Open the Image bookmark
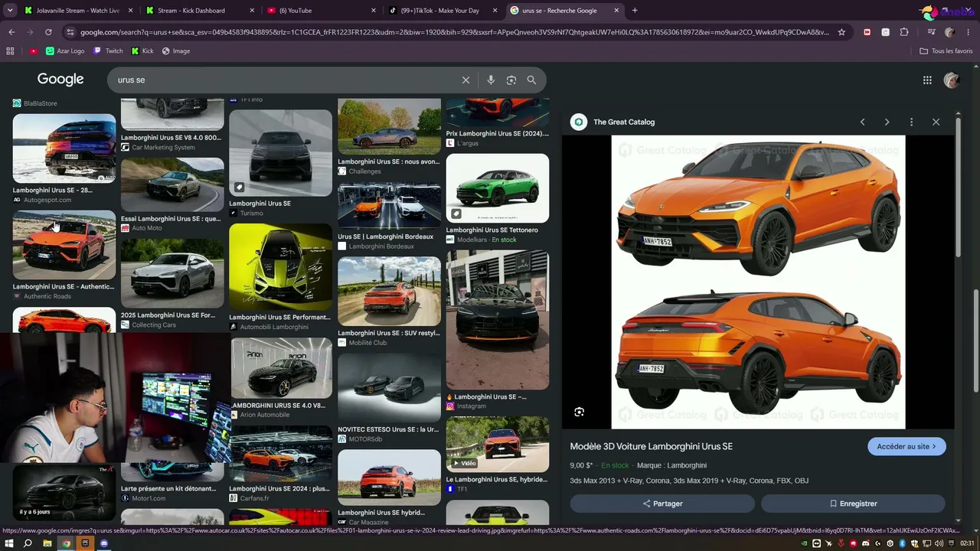980x551 pixels. pyautogui.click(x=176, y=51)
